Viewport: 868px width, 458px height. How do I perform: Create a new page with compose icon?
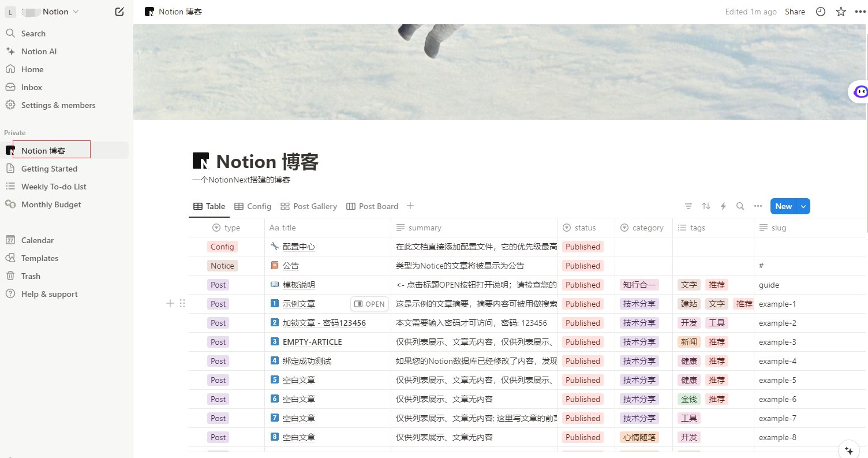point(119,12)
